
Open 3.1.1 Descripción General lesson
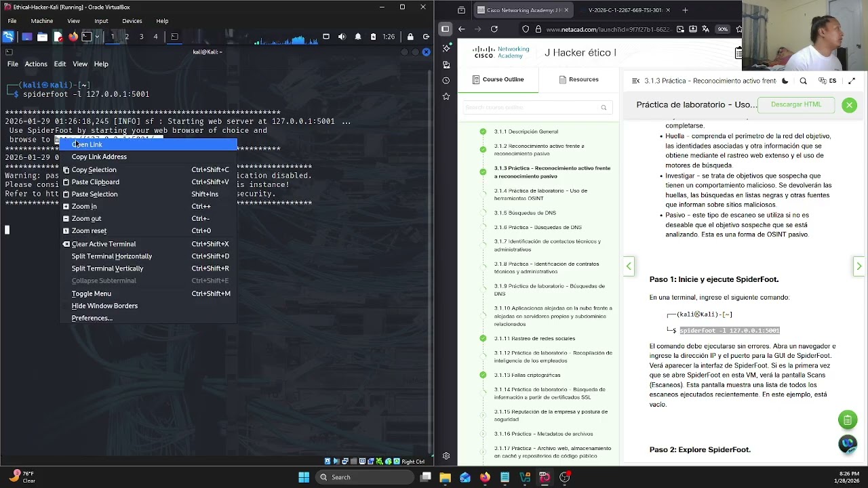click(526, 131)
